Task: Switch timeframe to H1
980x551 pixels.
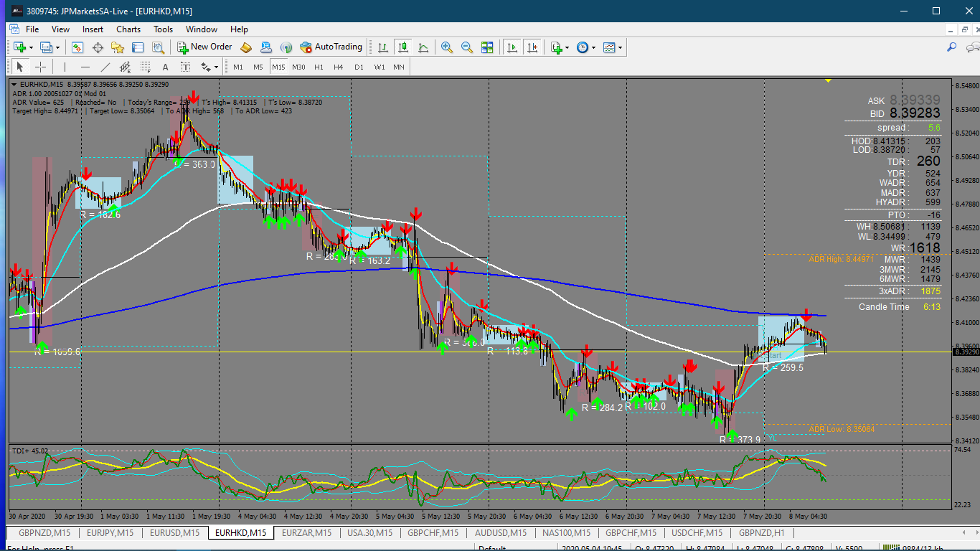Action: pyautogui.click(x=319, y=67)
